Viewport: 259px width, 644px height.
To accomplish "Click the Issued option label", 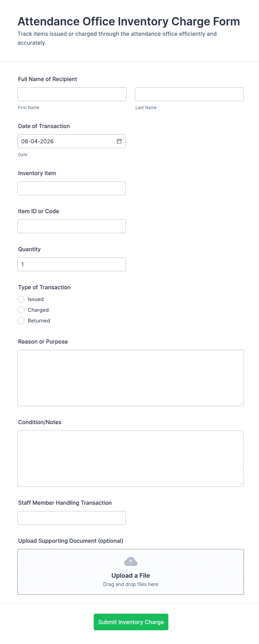I will pos(36,299).
